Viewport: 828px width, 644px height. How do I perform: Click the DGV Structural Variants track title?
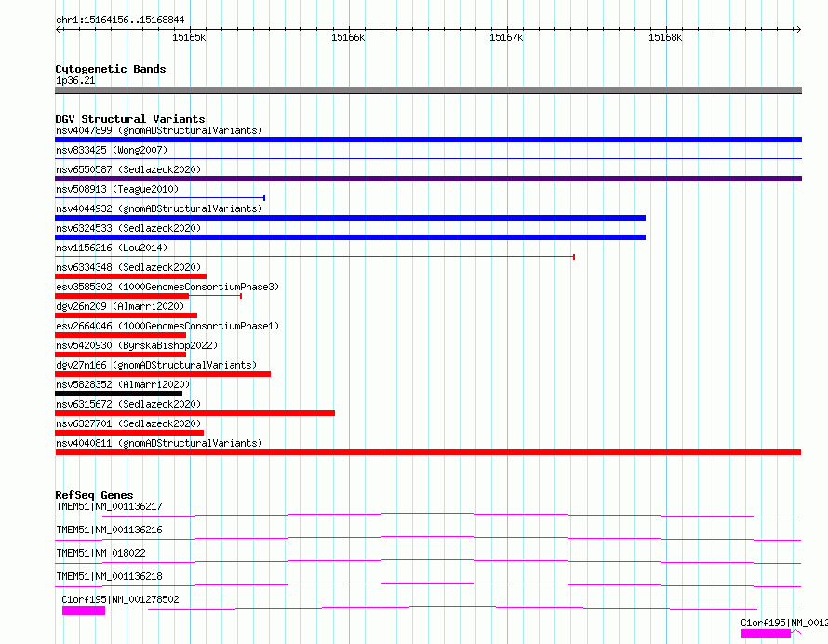pyautogui.click(x=130, y=119)
